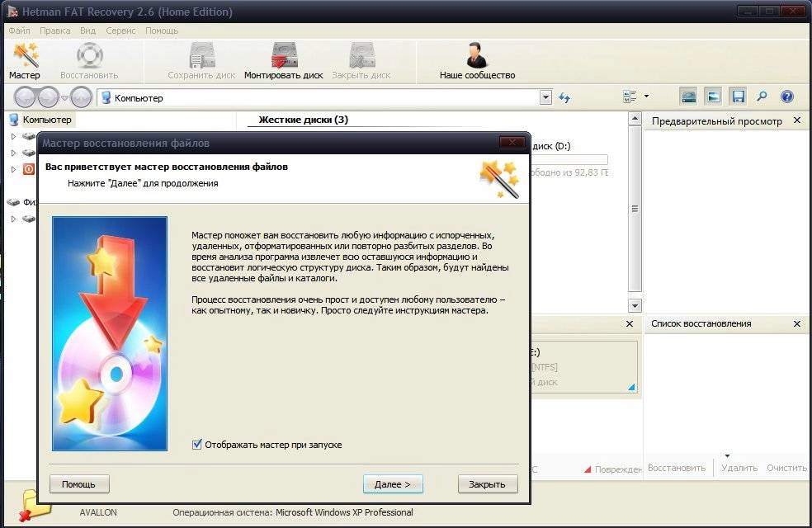Click the up navigation round button
Viewport: 812px width, 528px height.
pos(81,97)
